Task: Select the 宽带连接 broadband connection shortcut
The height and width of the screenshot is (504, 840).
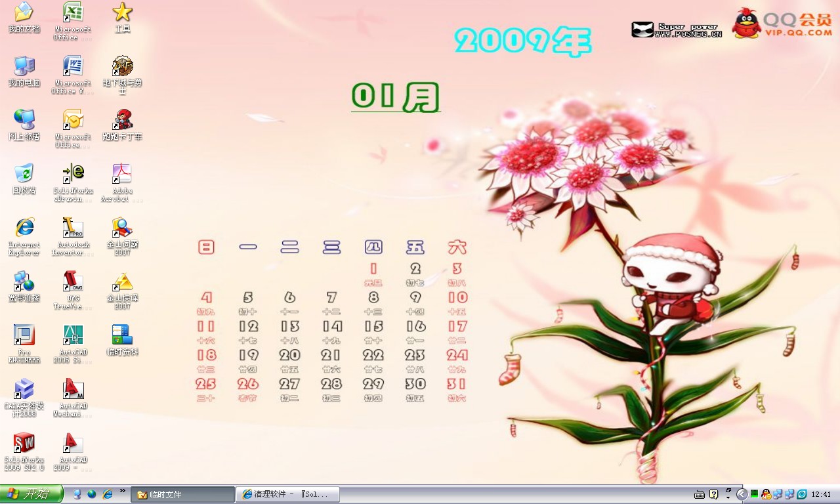Action: pyautogui.click(x=24, y=287)
